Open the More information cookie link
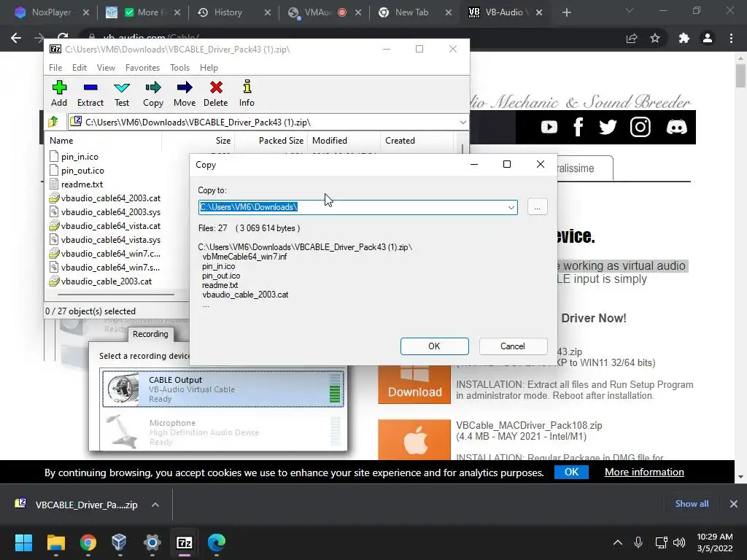The image size is (747, 560). coord(644,472)
